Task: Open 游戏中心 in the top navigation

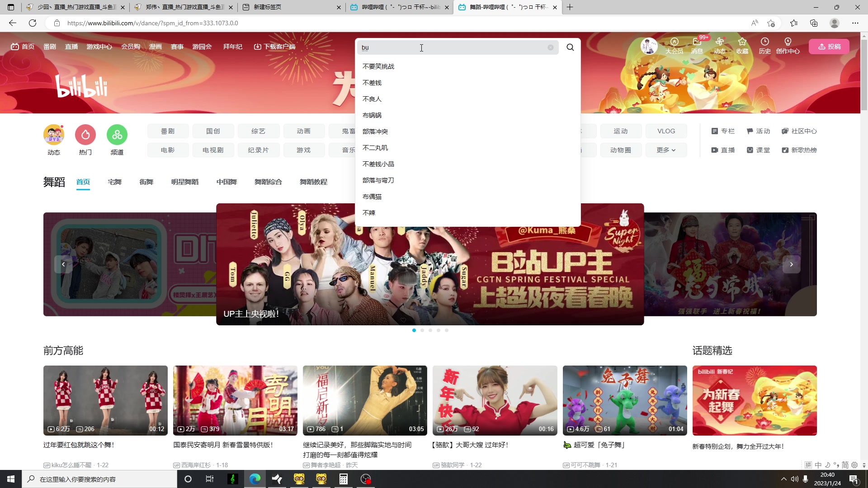Action: [99, 47]
